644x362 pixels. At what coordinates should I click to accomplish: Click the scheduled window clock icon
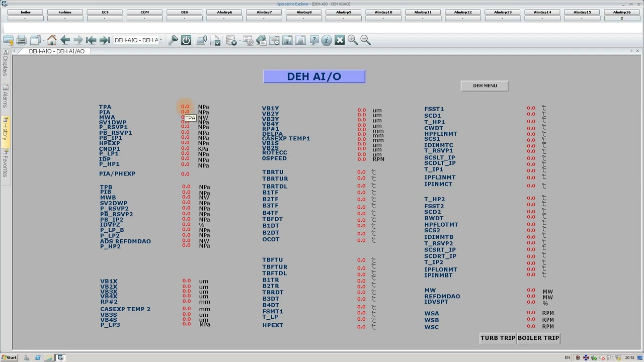[x=274, y=40]
